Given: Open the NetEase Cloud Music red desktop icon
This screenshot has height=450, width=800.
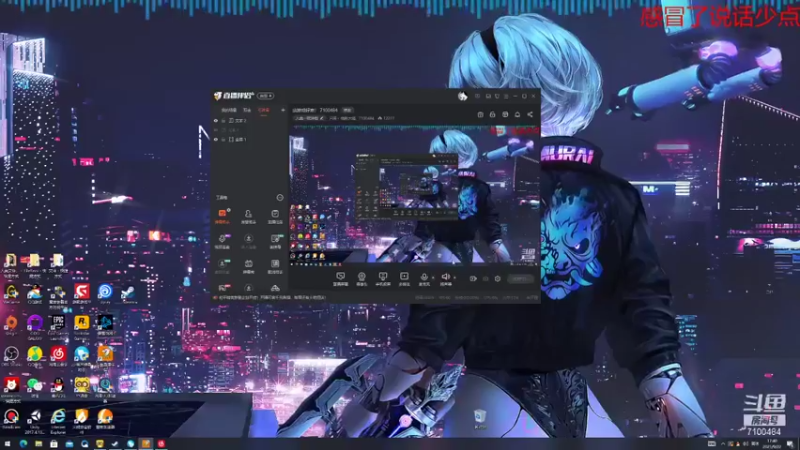Looking at the screenshot, I should (x=58, y=356).
